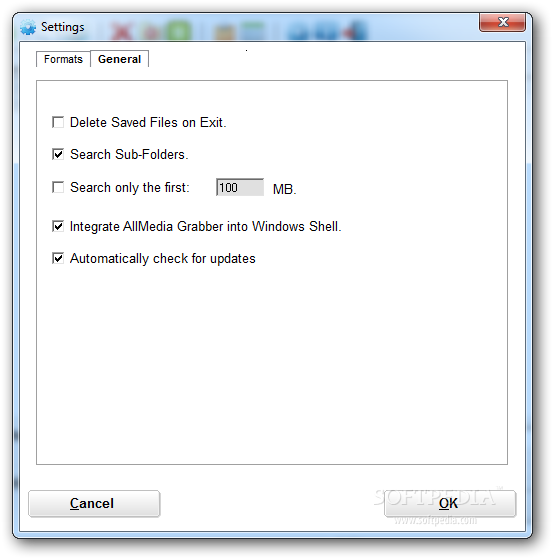Viewport: 553px width, 559px height.
Task: Click the blue gear Settings window icon
Action: [28, 27]
